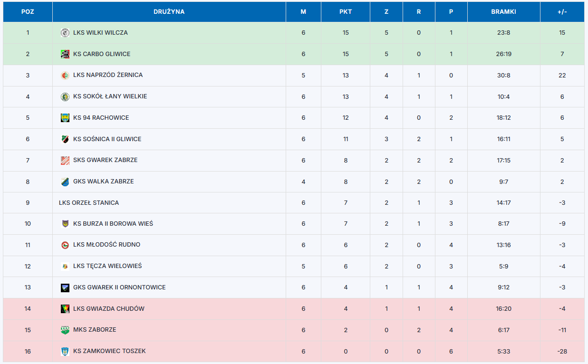Click the KS Carbo Gliwice team logo

(65, 54)
